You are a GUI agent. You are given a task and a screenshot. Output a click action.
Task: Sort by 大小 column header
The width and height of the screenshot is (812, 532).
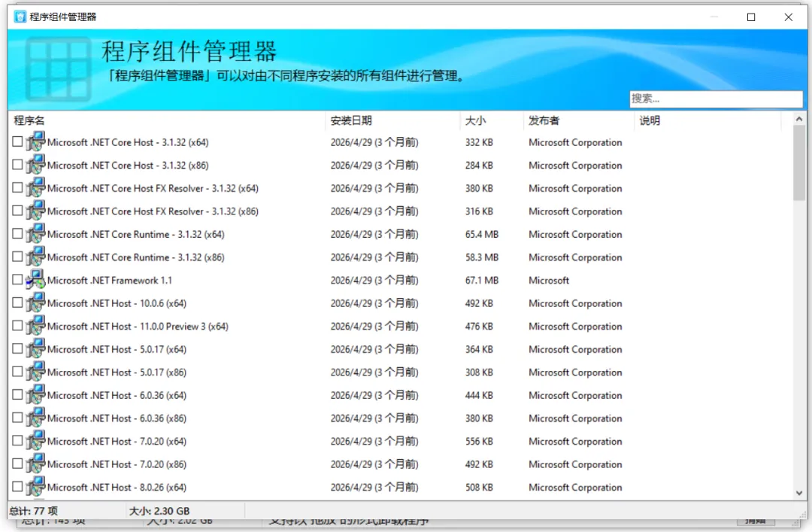[492, 120]
